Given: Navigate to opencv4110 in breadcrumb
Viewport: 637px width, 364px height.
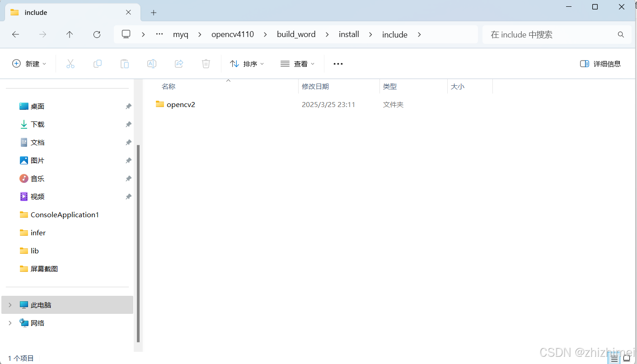Looking at the screenshot, I should (x=233, y=34).
